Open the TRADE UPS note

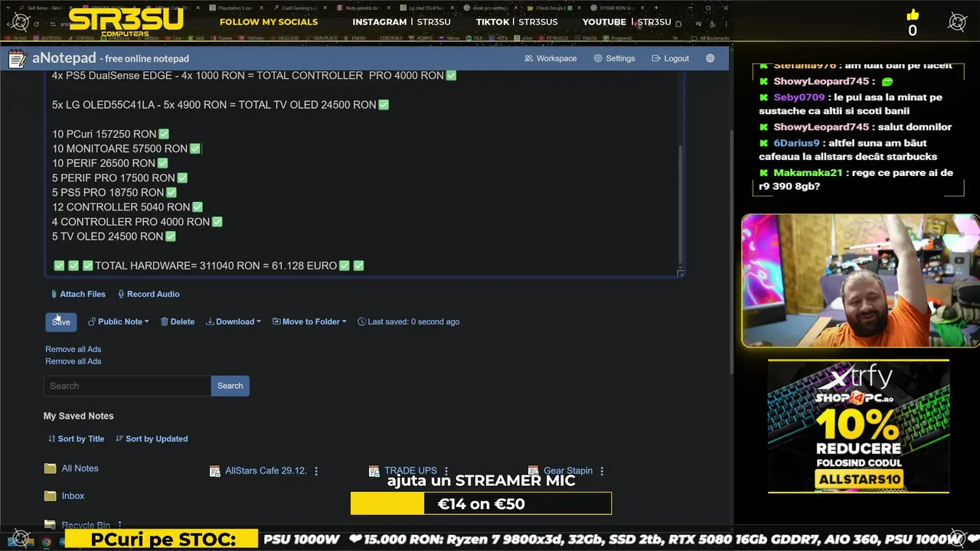[403, 471]
